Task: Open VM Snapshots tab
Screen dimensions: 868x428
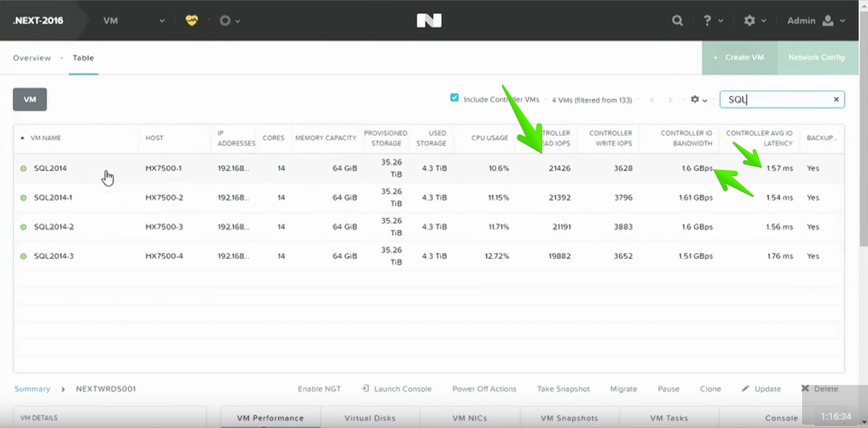Action: pyautogui.click(x=569, y=418)
